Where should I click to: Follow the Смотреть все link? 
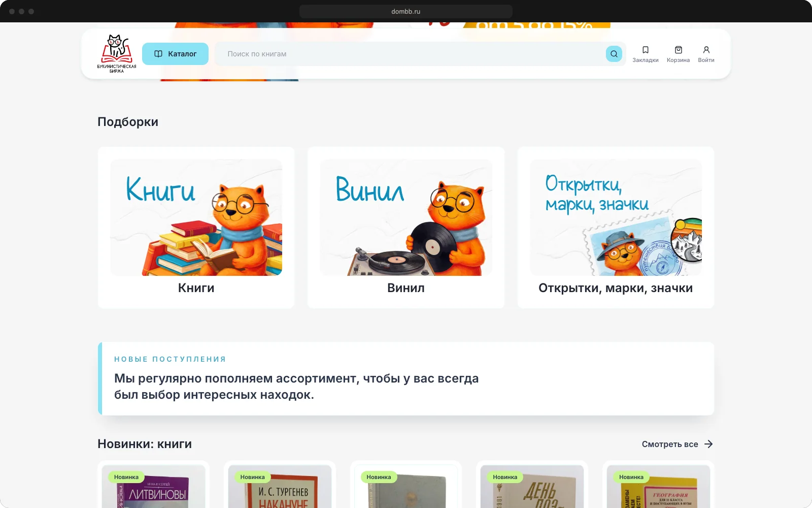(678, 444)
